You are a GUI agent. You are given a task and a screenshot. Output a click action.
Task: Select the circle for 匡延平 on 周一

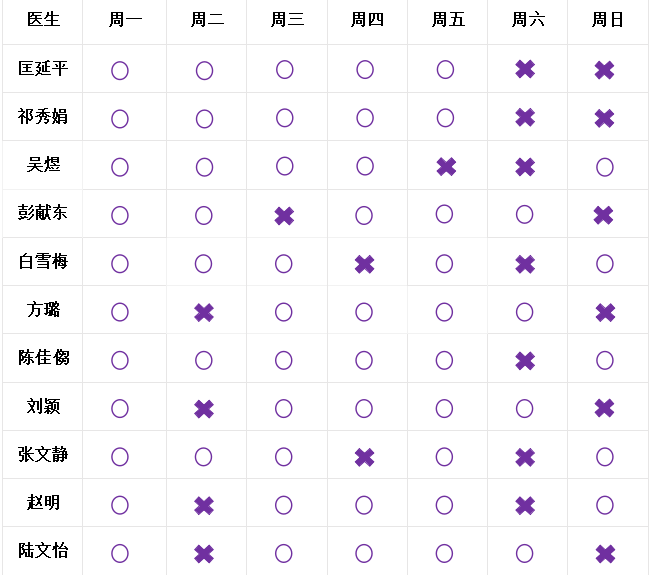120,70
